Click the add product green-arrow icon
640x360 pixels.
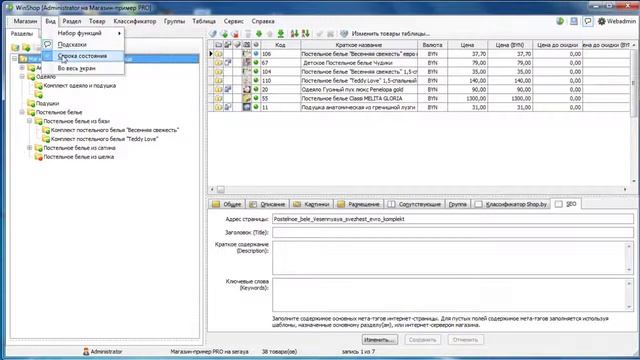coord(224,34)
